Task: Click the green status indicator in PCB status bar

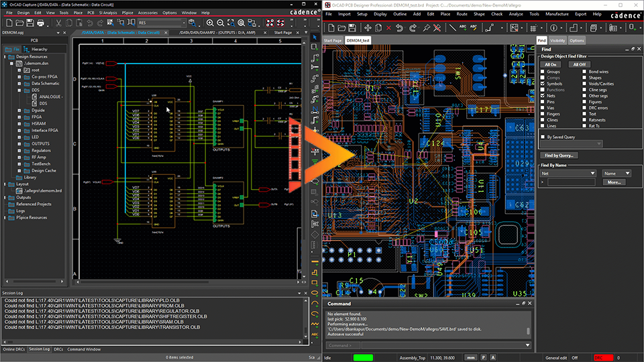Action: tap(363, 358)
